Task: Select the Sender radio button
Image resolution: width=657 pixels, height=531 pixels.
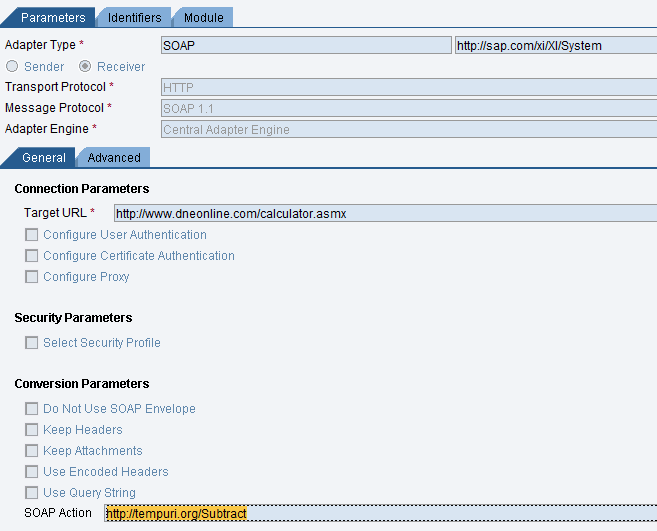Action: pos(12,66)
